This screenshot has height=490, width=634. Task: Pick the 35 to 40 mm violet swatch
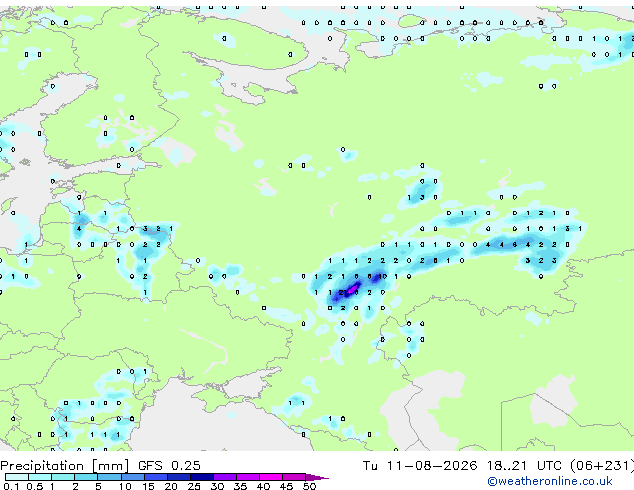coord(248,477)
